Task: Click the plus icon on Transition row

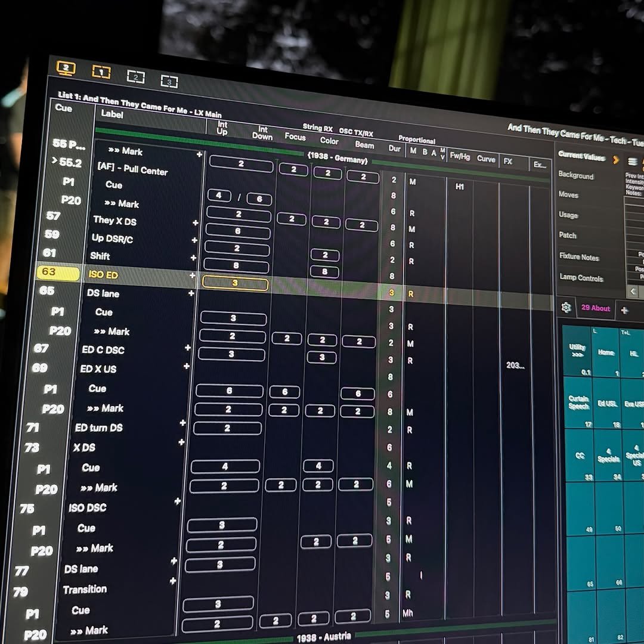Action: click(x=173, y=580)
